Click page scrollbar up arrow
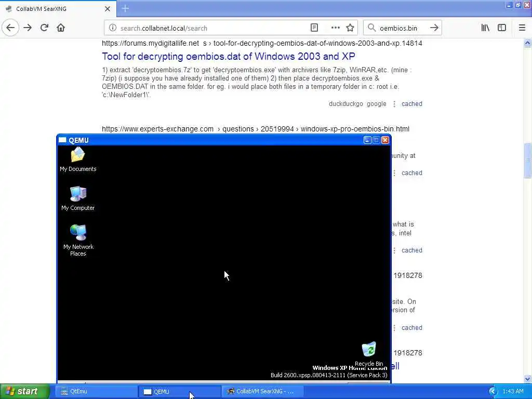 (x=527, y=43)
